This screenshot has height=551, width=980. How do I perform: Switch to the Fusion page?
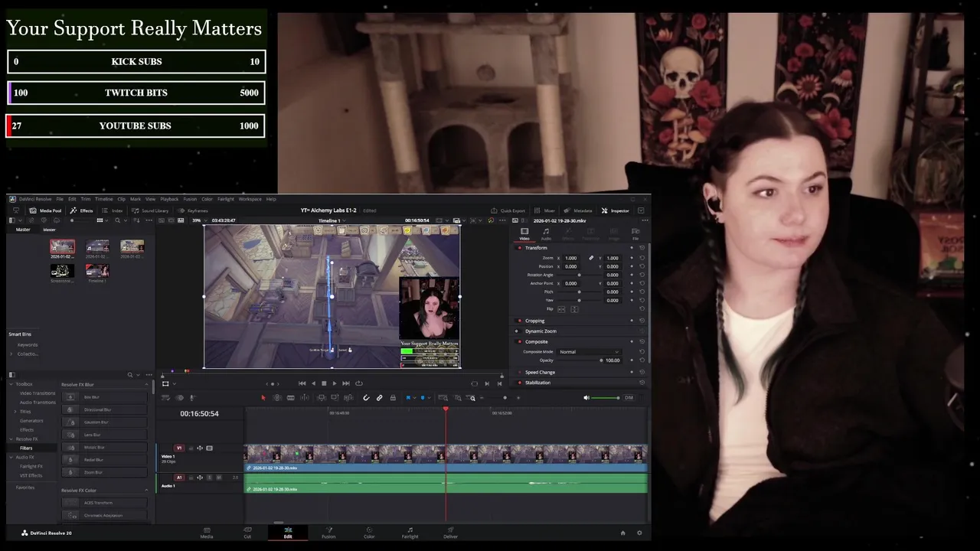tap(328, 533)
